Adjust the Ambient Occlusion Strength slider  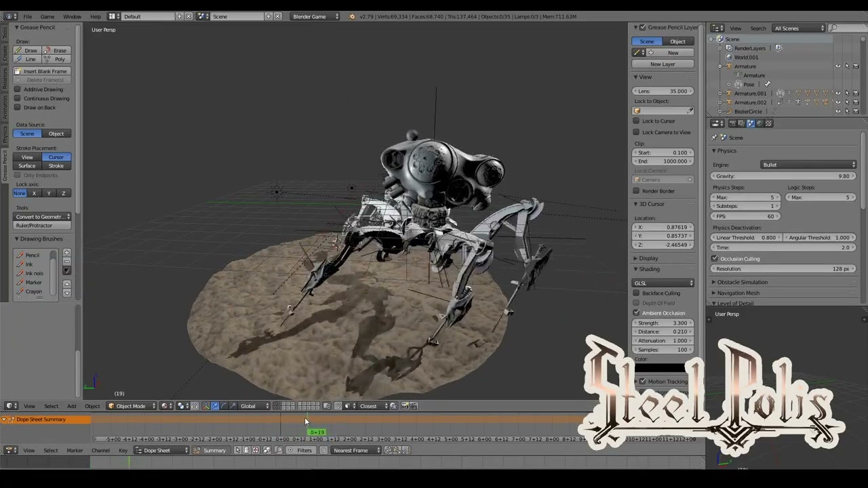(663, 323)
